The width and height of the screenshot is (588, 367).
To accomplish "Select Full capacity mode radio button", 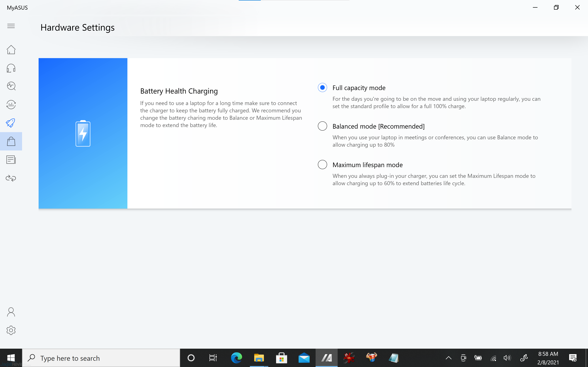I will coord(322,88).
